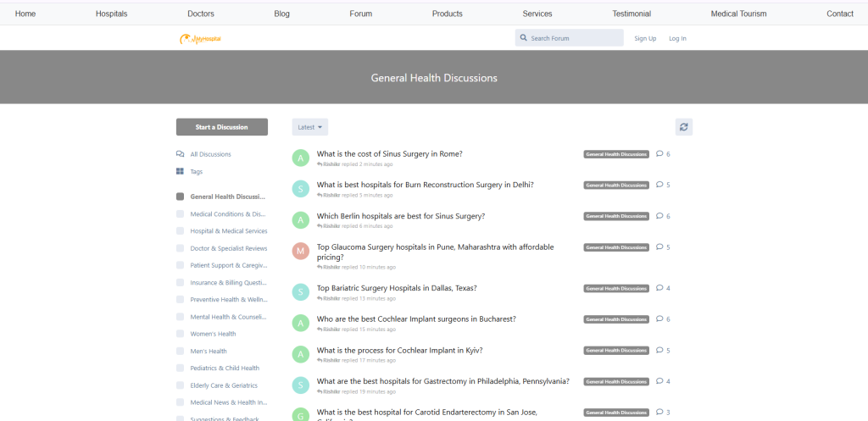Click Start a Discussion button
The height and width of the screenshot is (421, 868).
point(222,127)
